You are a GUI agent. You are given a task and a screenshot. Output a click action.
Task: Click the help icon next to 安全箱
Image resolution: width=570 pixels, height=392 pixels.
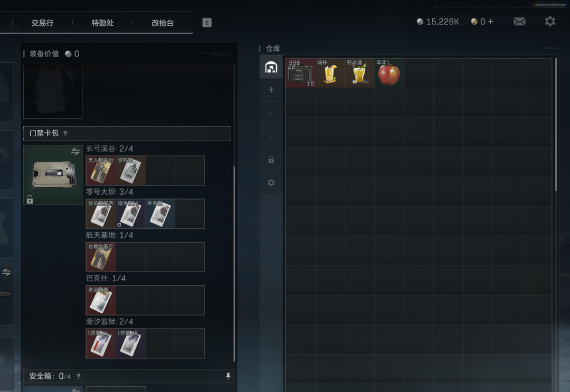[79, 376]
